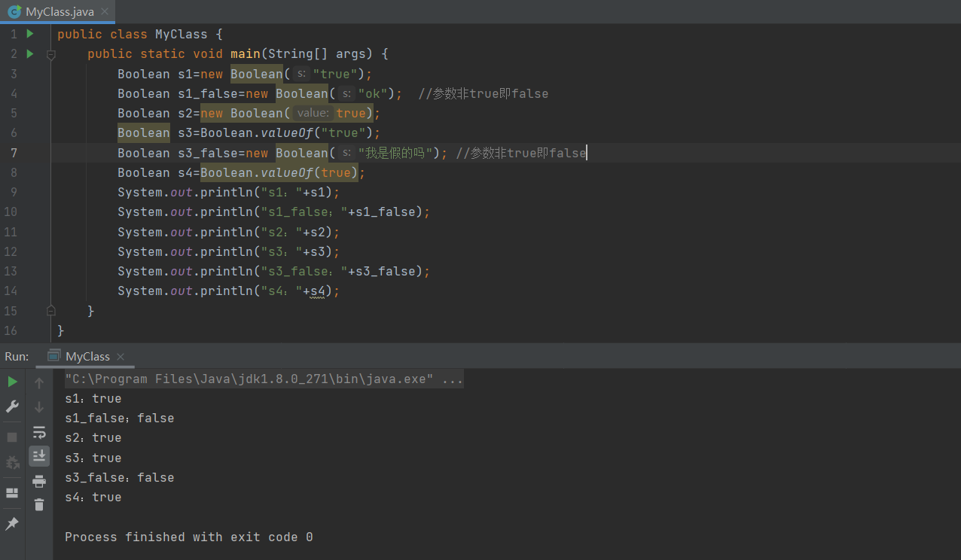Click console output line "s4: true"
961x560 pixels.
point(93,497)
